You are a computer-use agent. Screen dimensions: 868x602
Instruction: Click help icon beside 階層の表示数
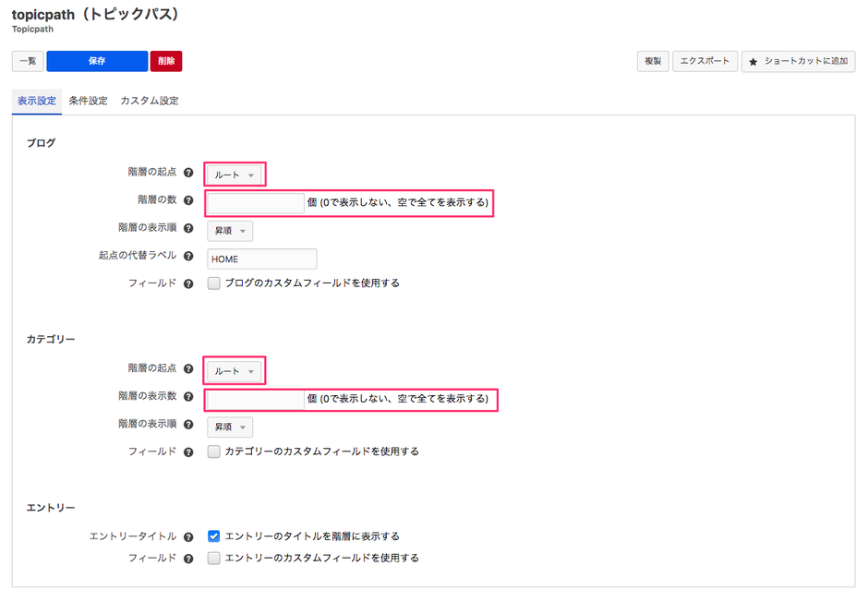(x=188, y=399)
